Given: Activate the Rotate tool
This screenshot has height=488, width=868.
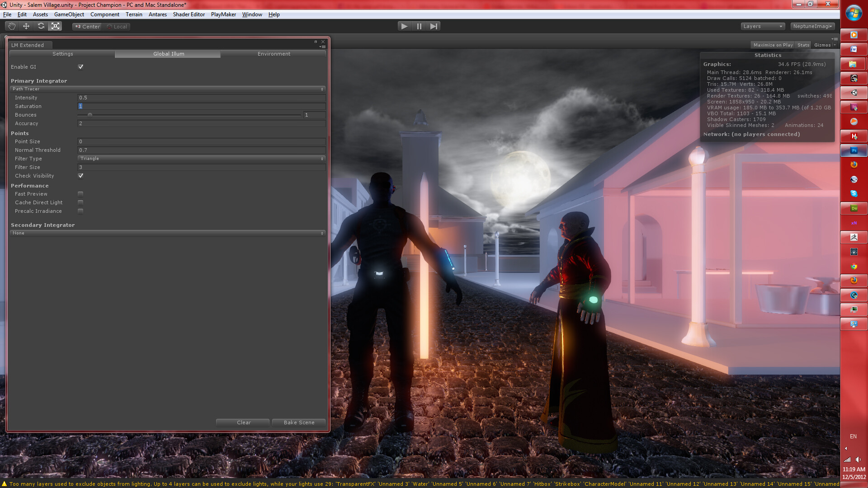Looking at the screenshot, I should 41,26.
